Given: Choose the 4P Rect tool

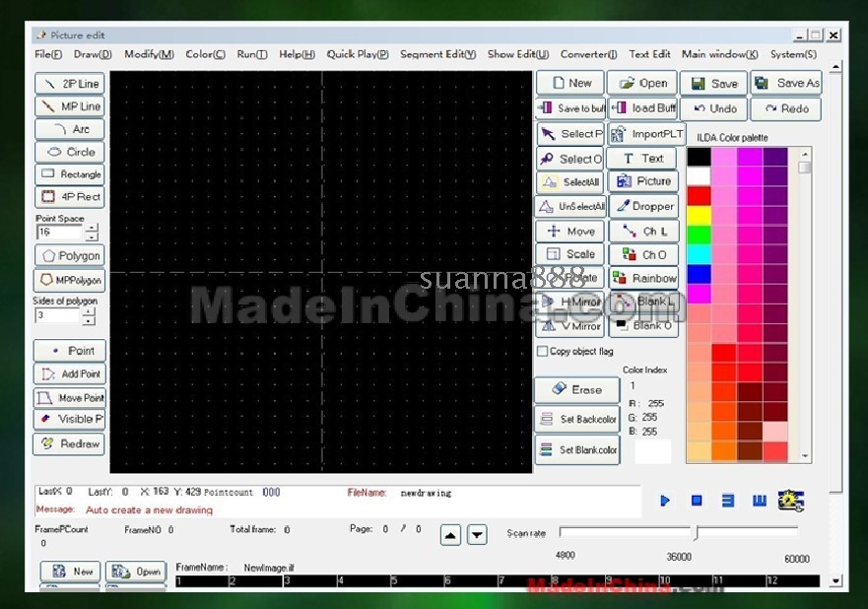Looking at the screenshot, I should tap(70, 196).
